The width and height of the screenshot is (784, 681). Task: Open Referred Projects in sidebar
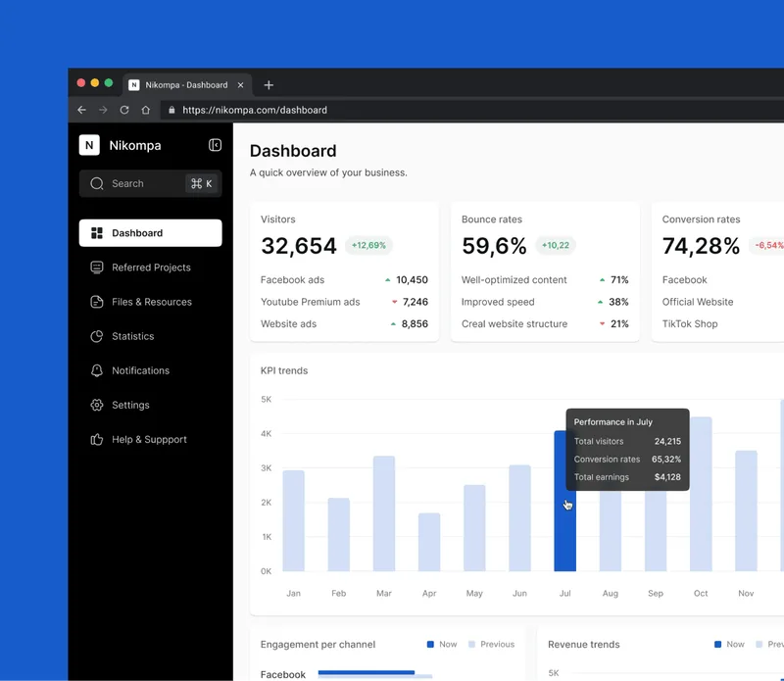[151, 268]
